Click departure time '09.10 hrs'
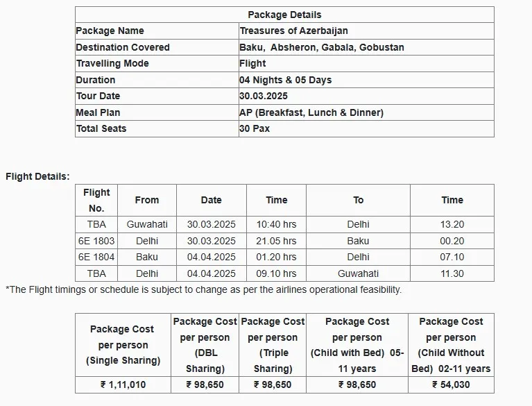This screenshot has width=532, height=406. click(276, 273)
